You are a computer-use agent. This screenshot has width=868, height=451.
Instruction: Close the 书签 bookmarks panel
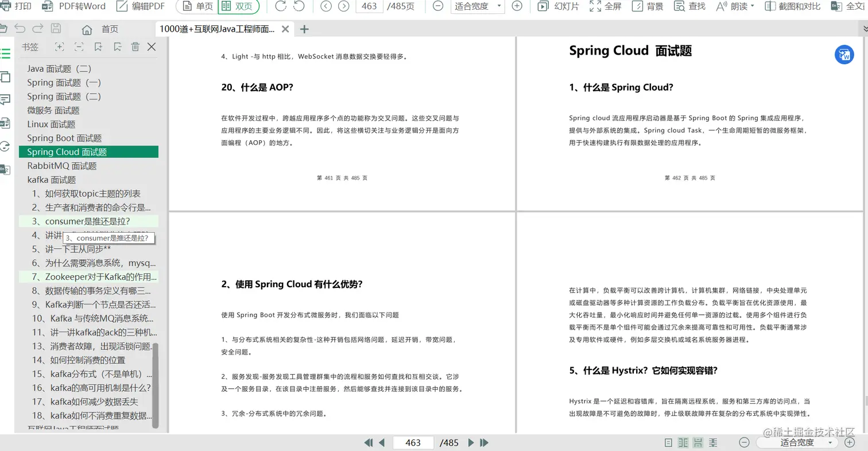152,47
